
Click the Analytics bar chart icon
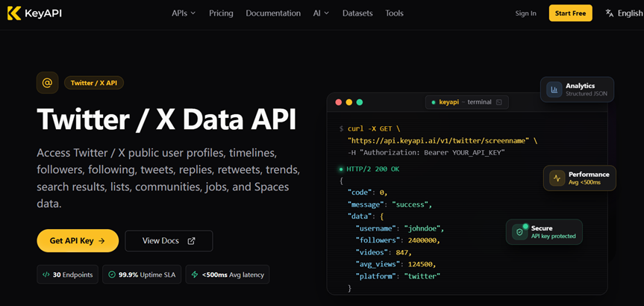554,89
